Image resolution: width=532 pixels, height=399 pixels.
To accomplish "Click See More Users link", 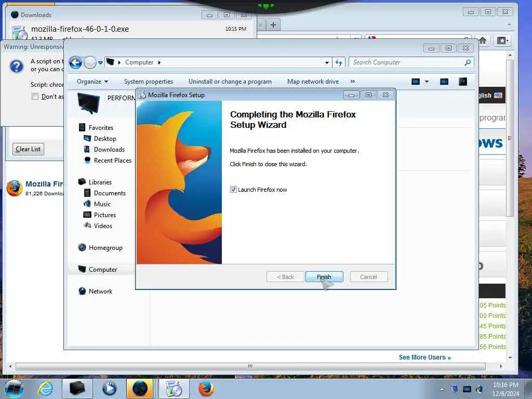I will [425, 357].
